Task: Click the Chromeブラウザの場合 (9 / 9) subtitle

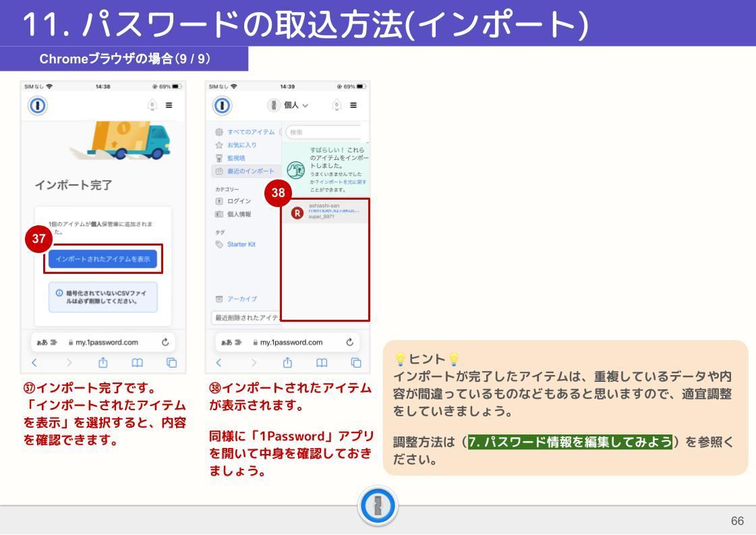Action: point(125,59)
